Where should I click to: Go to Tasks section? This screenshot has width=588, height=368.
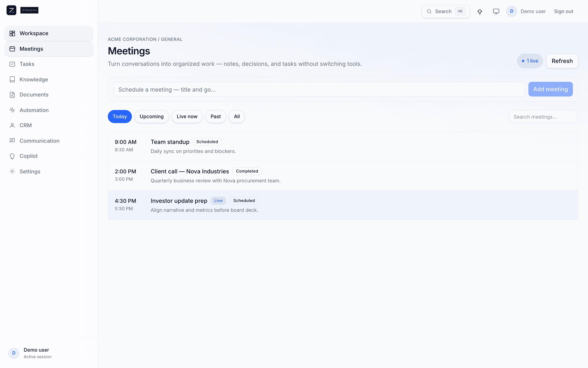27,64
